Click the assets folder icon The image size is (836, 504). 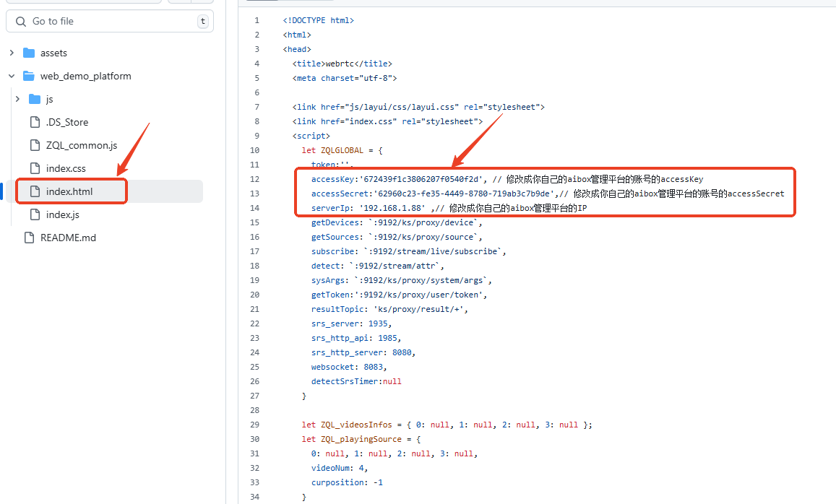click(x=29, y=53)
